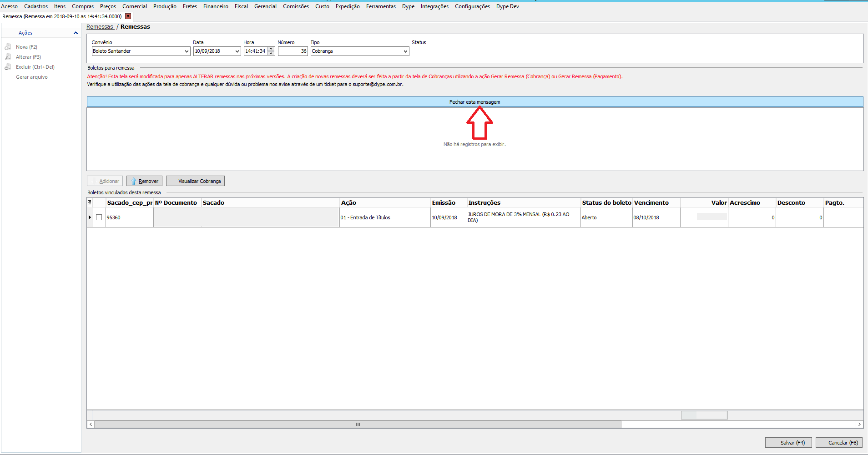Click Gerar arquivo action

(32, 77)
